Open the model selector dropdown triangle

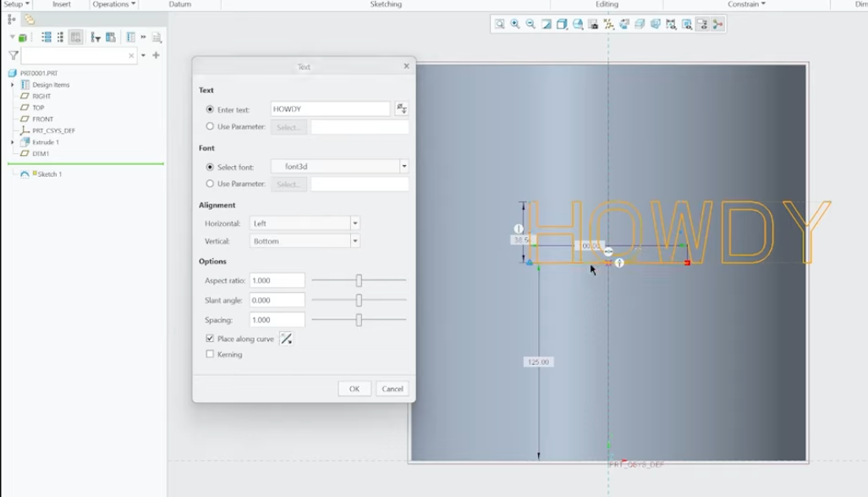12,37
